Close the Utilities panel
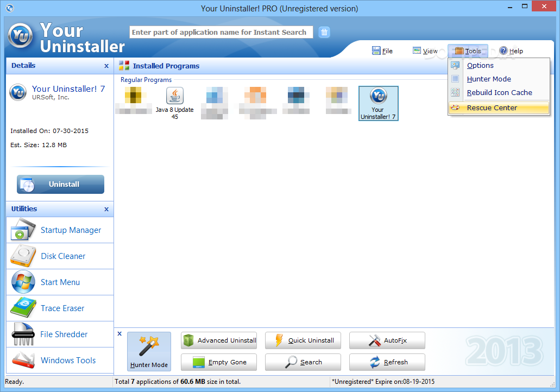This screenshot has width=560, height=392. (106, 209)
